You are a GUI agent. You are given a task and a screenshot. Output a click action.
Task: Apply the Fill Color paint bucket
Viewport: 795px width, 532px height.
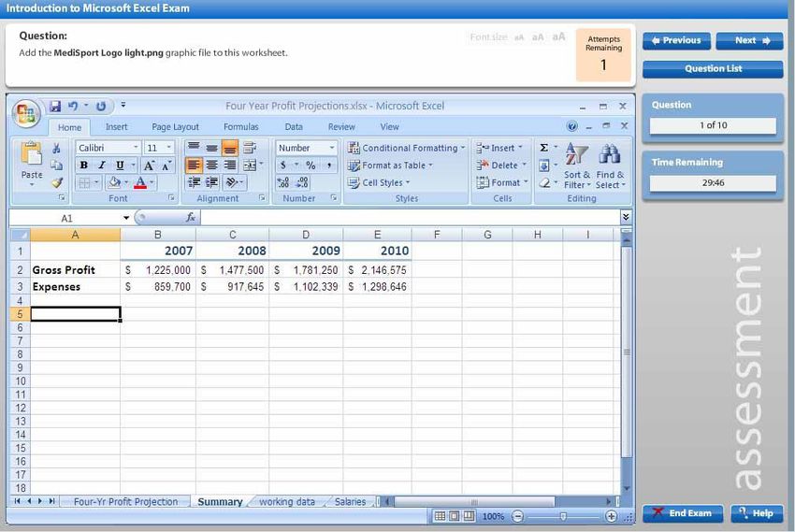coord(115,182)
